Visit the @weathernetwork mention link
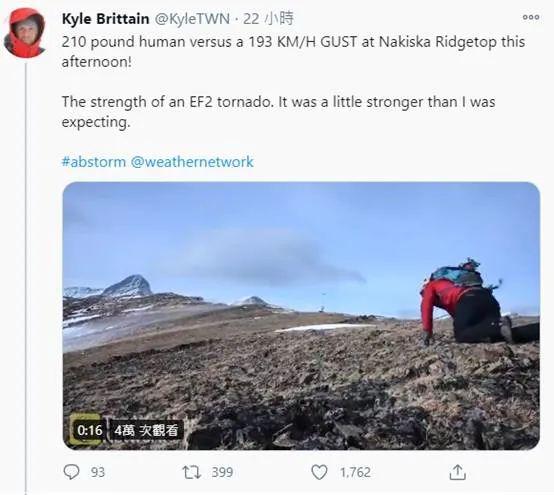The image size is (554, 495). pos(192,162)
